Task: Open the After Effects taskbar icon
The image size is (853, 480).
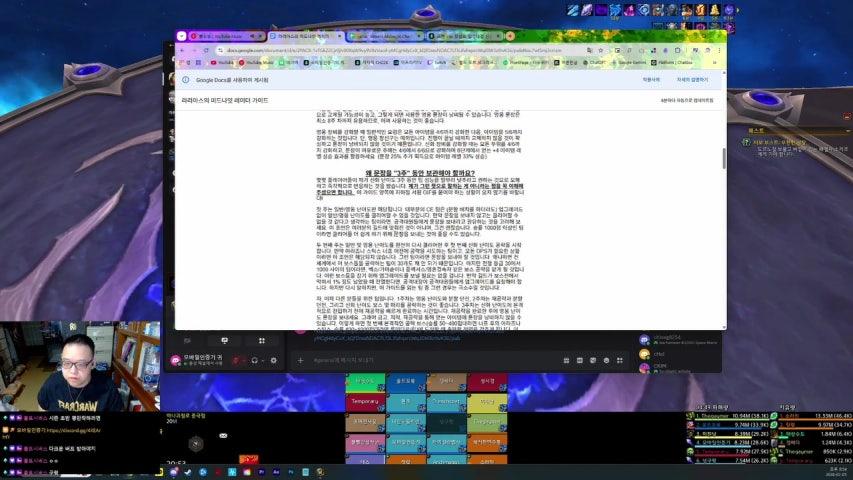Action: (276, 472)
